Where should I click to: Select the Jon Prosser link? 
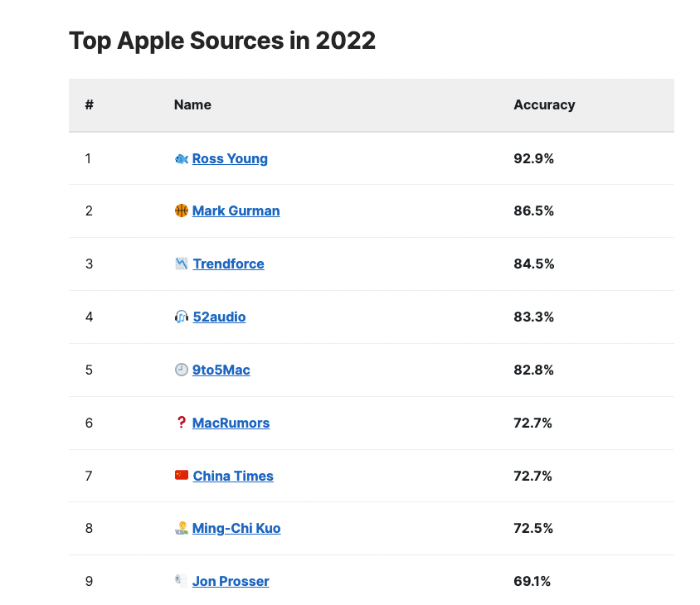coord(231,581)
